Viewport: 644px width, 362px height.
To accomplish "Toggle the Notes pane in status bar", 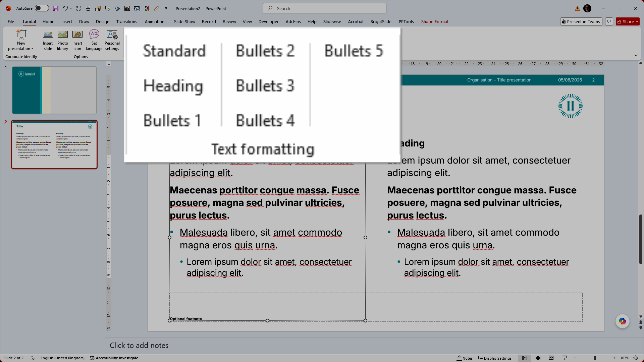I will (x=465, y=358).
